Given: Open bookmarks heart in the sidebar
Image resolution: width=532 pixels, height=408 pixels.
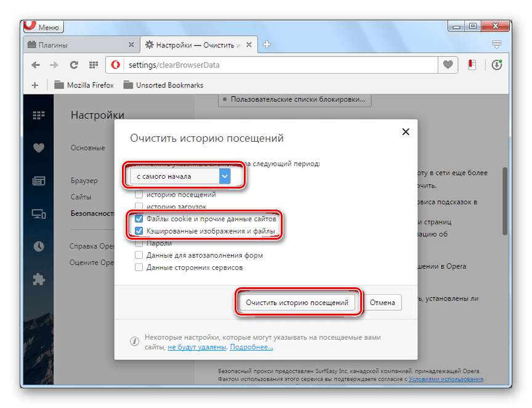Looking at the screenshot, I should [x=39, y=148].
